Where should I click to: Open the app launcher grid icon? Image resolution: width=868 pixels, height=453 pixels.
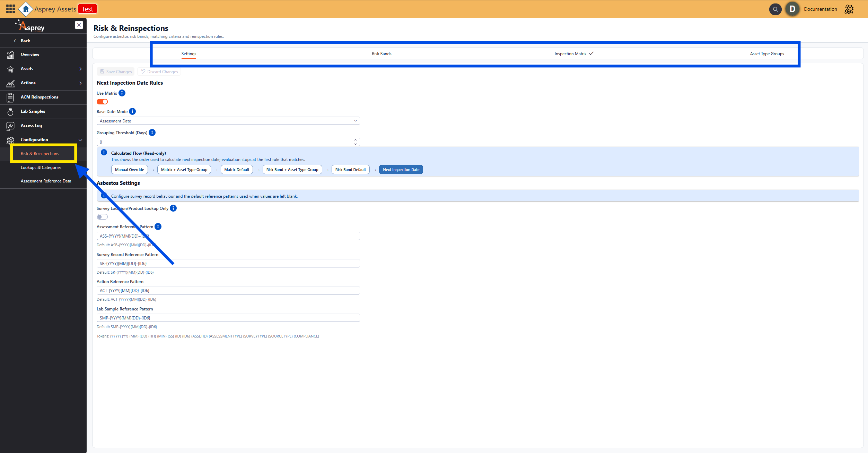point(10,9)
